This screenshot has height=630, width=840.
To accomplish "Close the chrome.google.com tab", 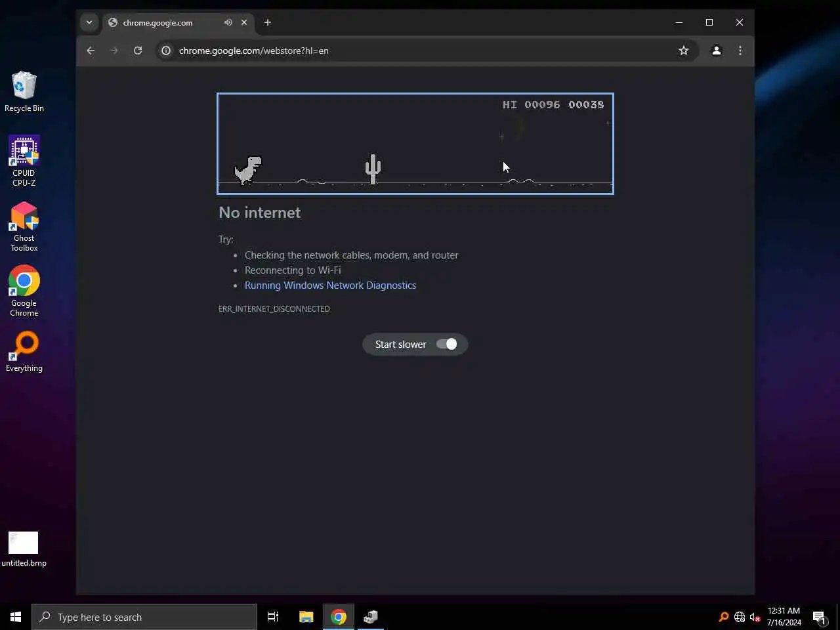I will click(x=244, y=22).
